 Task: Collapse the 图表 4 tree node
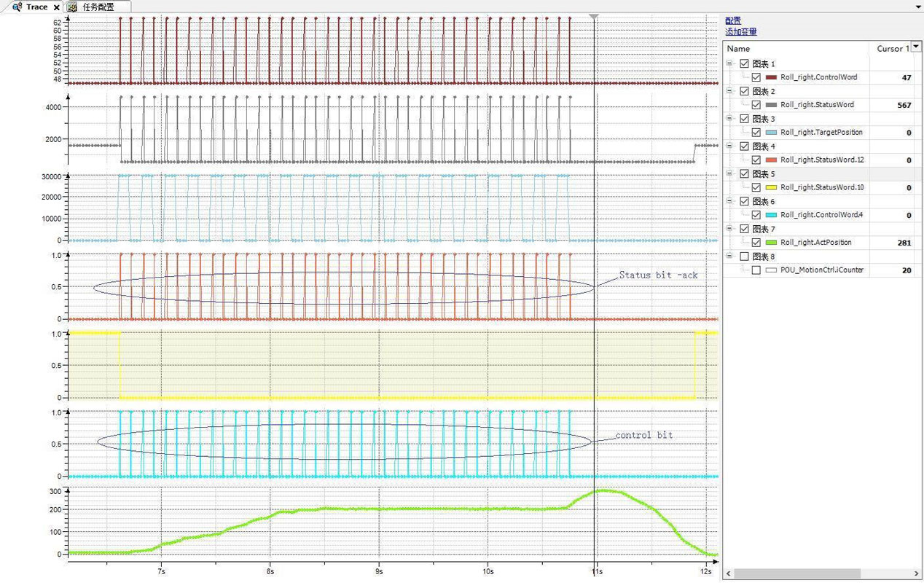click(x=729, y=146)
